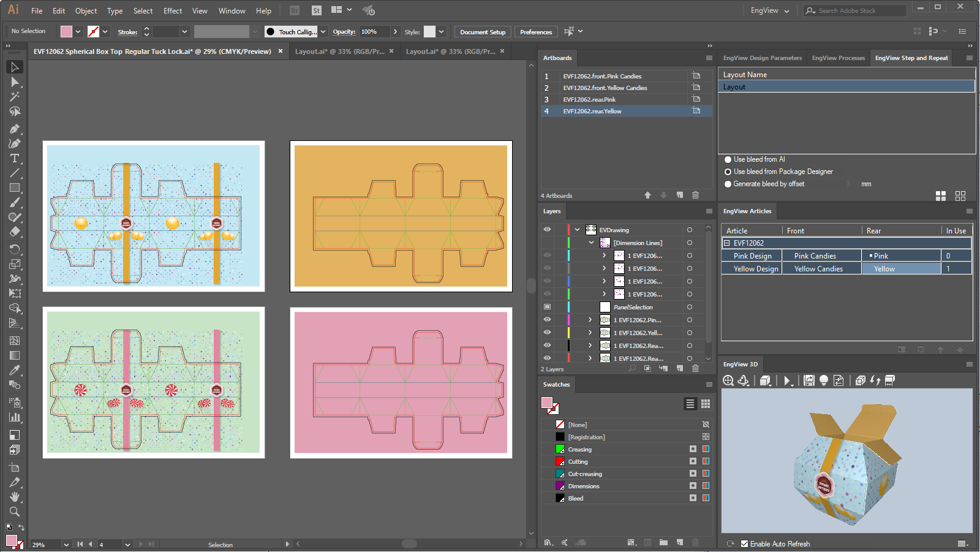Viewport: 980px width, 552px height.
Task: Select the Cutting red swatch
Action: [x=560, y=462]
